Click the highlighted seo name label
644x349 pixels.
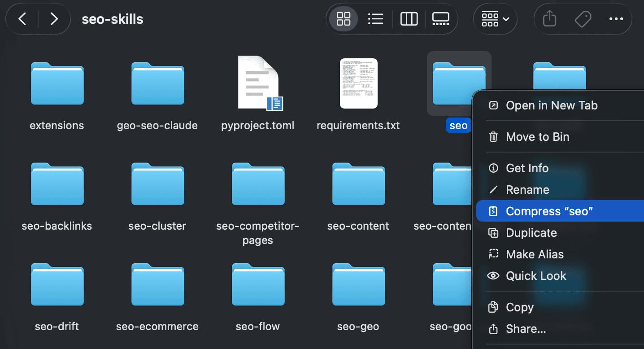[458, 126]
